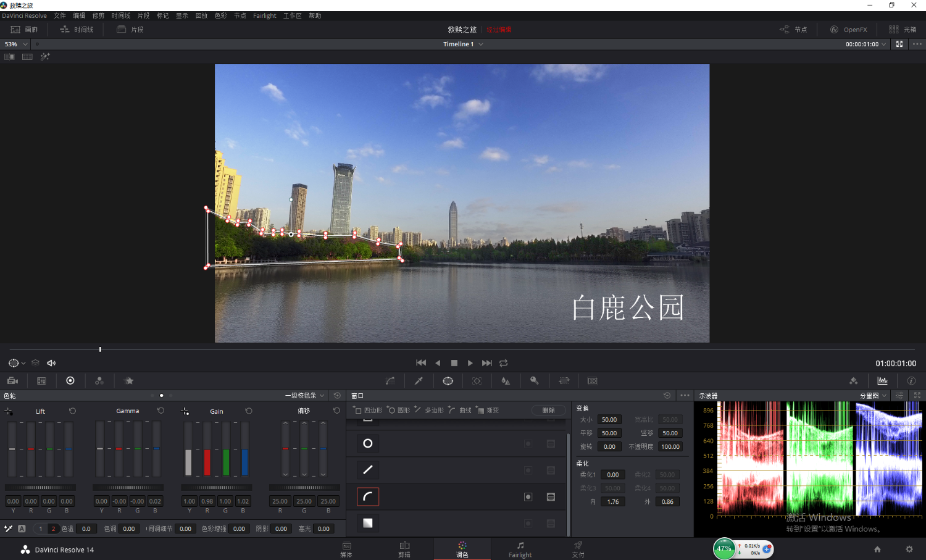926x560 pixels.
Task: Toggle the A auto balance button
Action: coord(22,529)
